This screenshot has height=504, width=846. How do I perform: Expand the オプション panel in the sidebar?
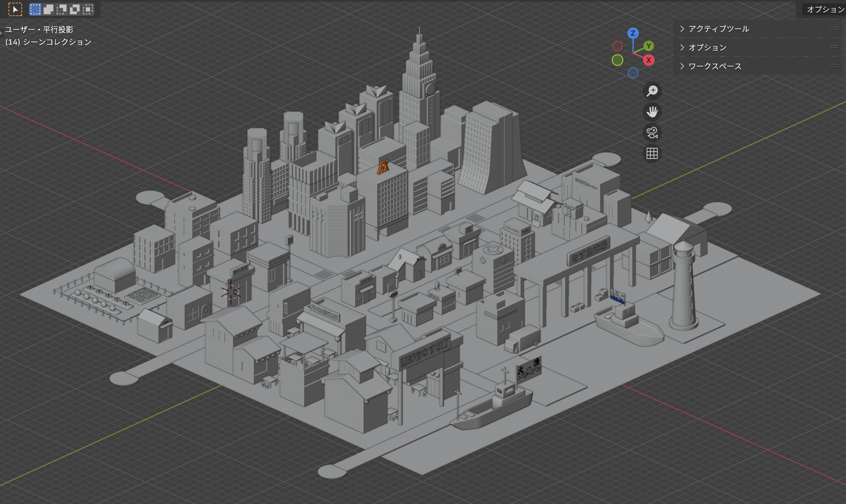(707, 48)
